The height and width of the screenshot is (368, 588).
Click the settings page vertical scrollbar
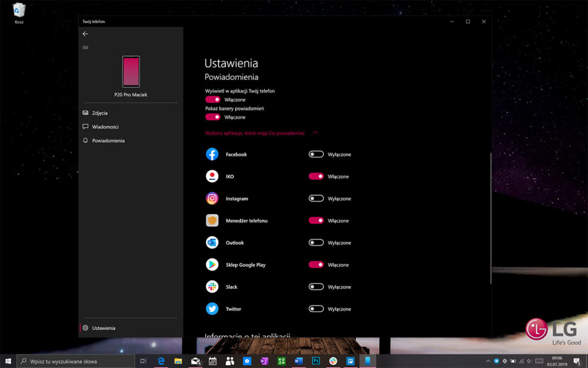point(490,218)
